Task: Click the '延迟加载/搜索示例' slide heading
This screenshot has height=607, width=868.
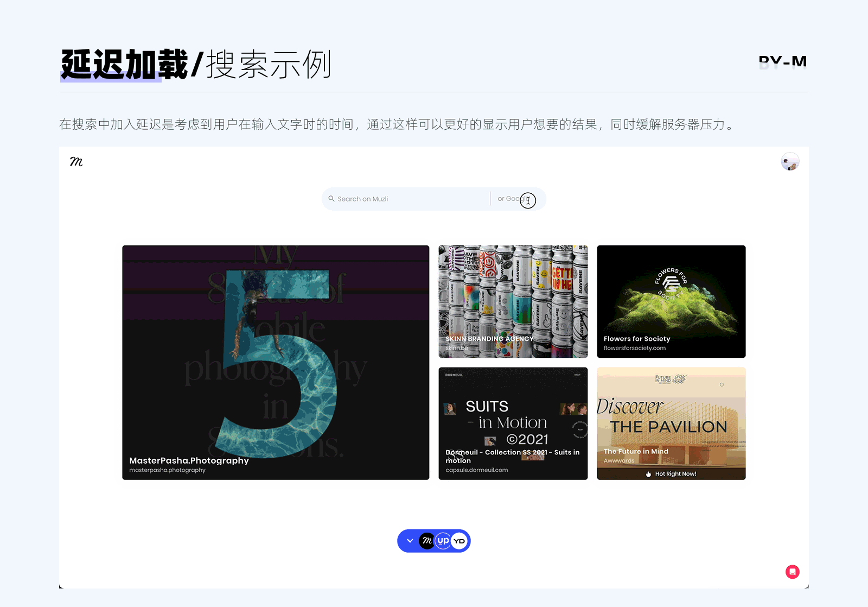Action: [x=196, y=65]
